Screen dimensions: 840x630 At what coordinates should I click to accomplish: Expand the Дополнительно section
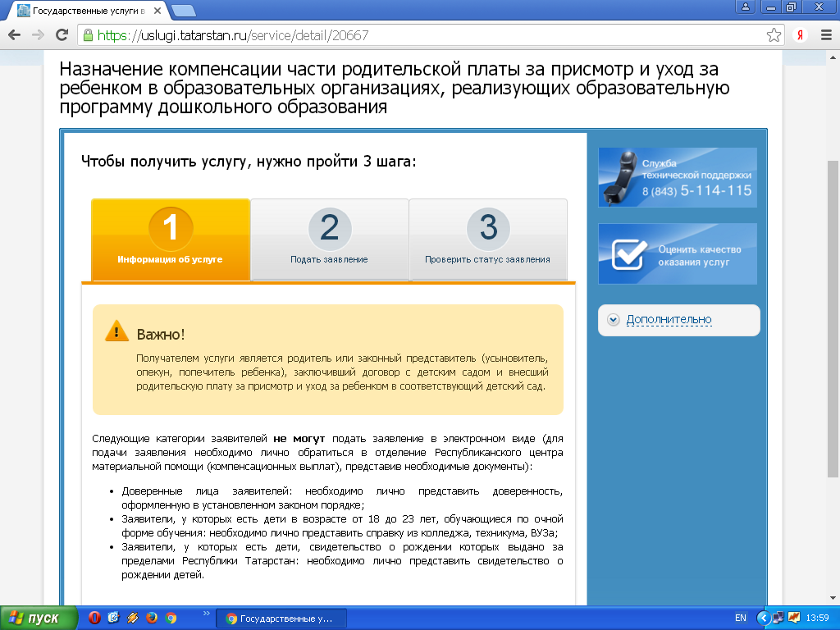point(669,319)
